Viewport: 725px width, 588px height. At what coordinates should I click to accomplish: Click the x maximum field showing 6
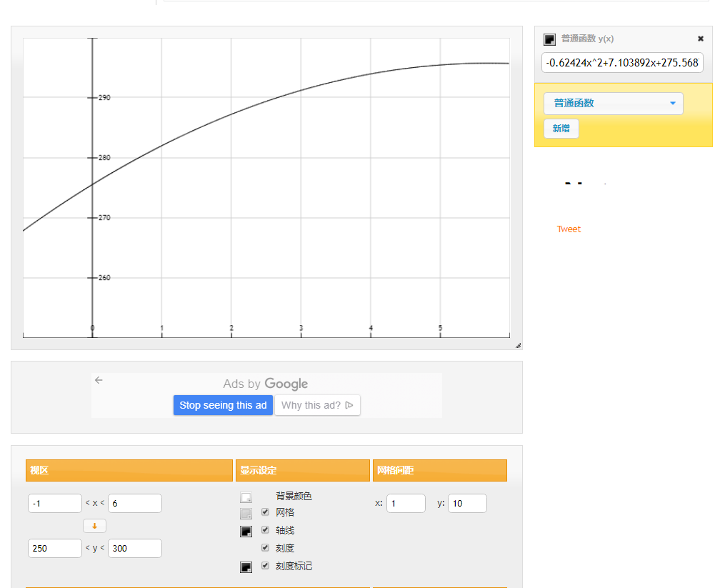[135, 504]
